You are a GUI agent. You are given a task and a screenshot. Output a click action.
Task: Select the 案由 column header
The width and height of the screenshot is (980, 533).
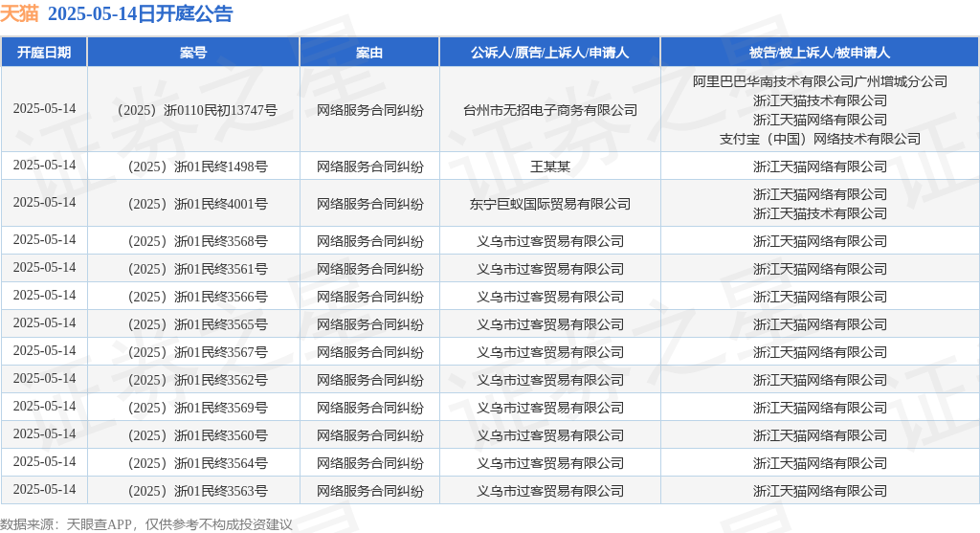pos(369,53)
